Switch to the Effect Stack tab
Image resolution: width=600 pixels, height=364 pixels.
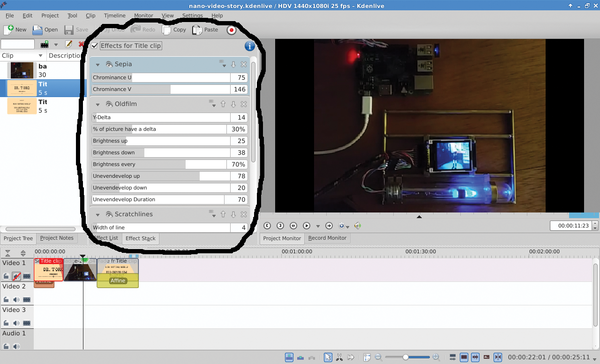140,238
